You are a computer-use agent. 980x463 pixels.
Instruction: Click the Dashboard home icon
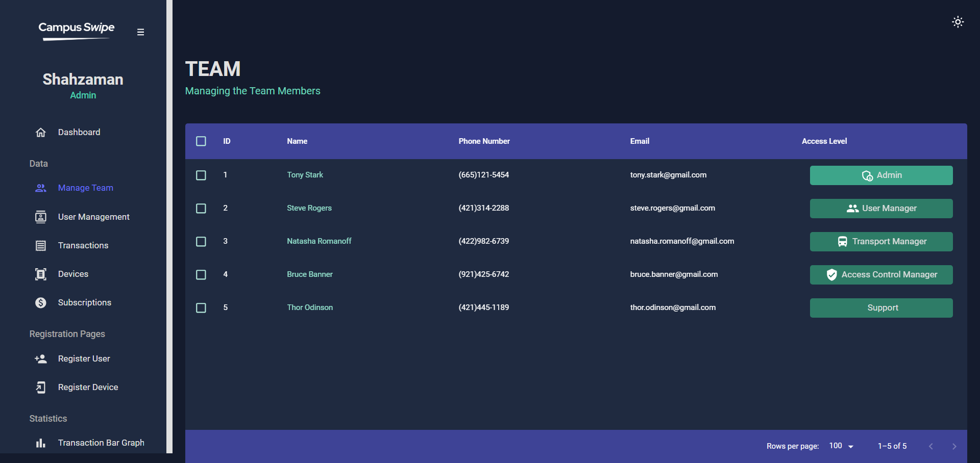tap(41, 133)
